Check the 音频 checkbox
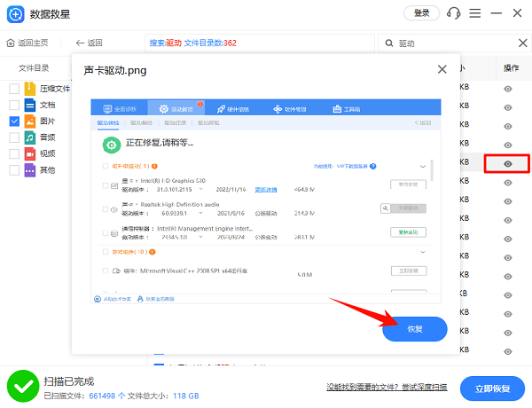Screen dimensions: 532x408 coord(14,137)
